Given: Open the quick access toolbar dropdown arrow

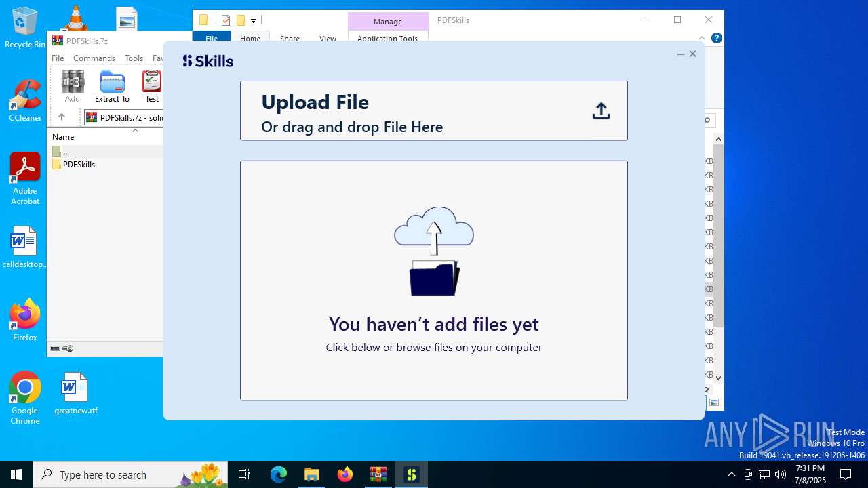Looking at the screenshot, I should tap(253, 21).
